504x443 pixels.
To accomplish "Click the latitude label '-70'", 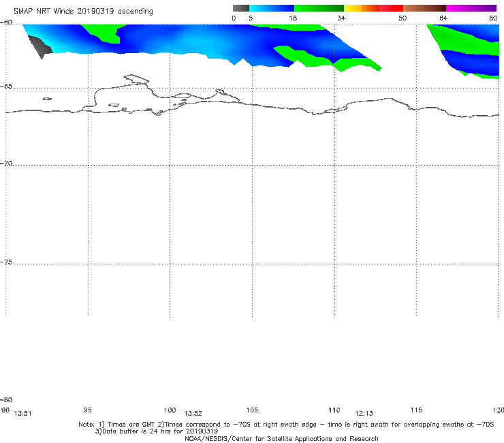I will pos(6,164).
